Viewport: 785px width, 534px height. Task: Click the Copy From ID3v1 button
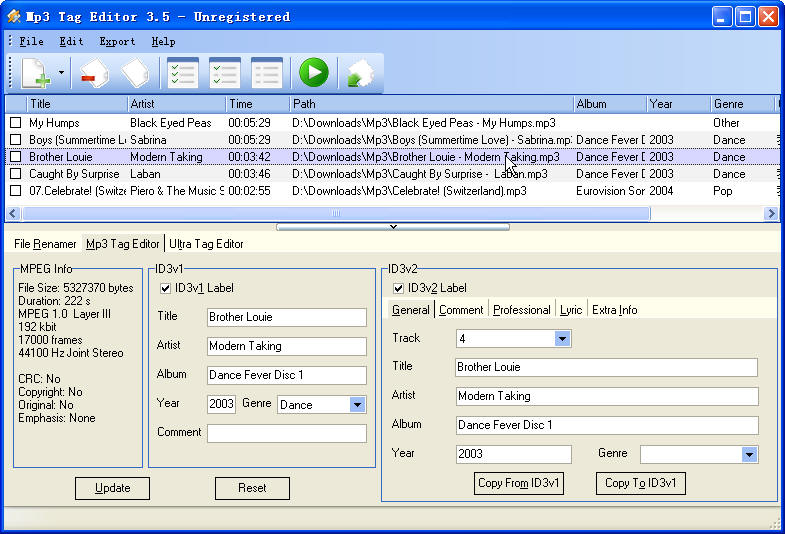[519, 483]
